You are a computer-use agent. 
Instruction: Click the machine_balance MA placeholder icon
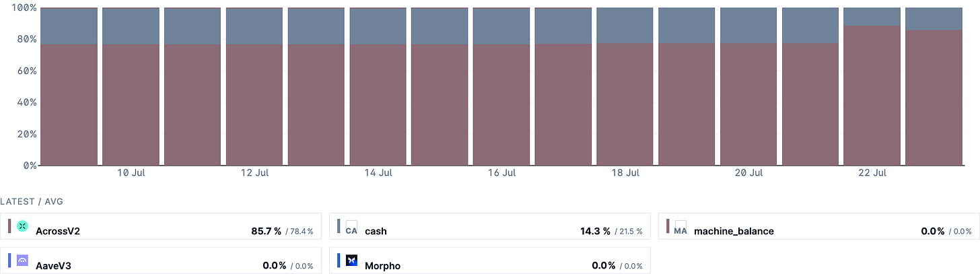[680, 227]
